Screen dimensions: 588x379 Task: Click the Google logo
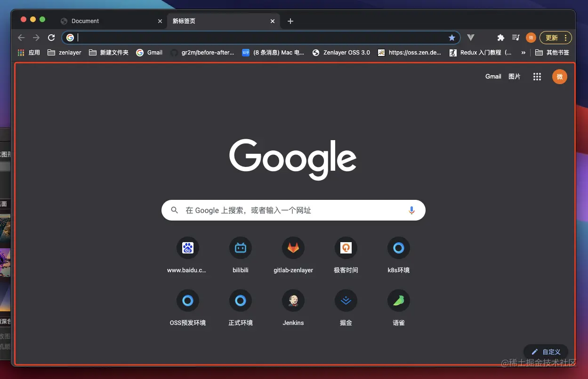(293, 159)
